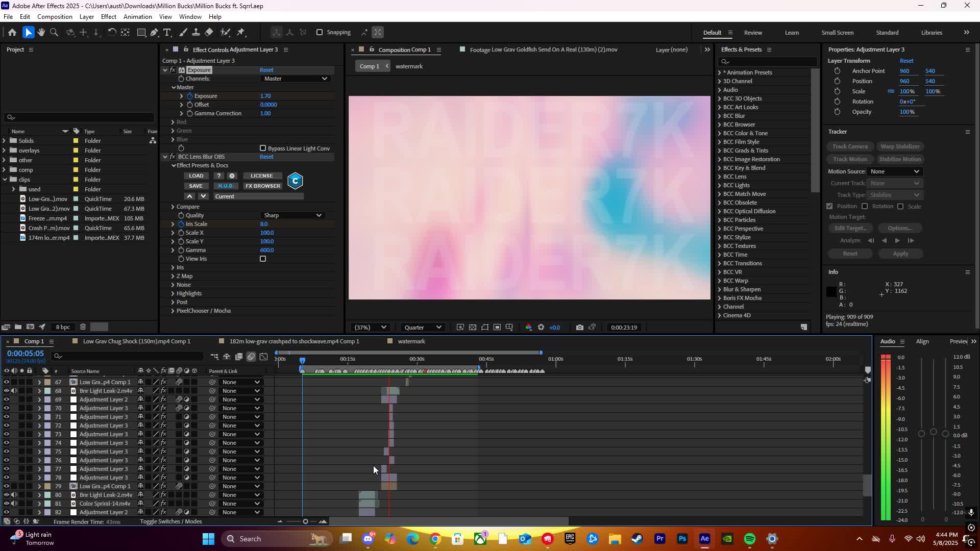Enable Snapping in the top toolbar

pos(319,32)
